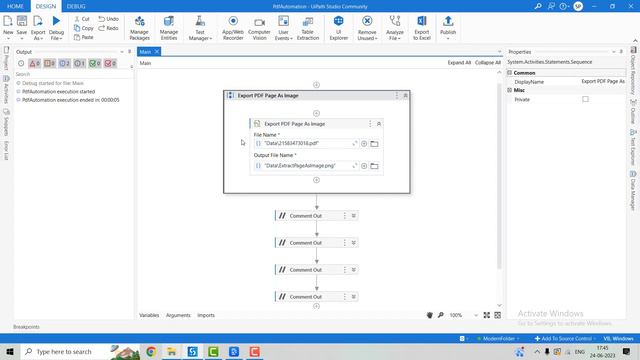Click Export to Excel

point(422,28)
